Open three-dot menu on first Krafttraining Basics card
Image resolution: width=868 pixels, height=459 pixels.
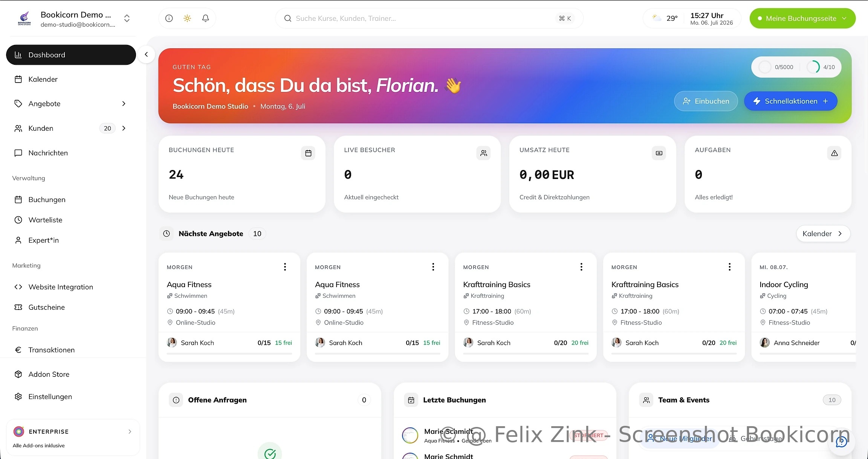coord(581,267)
